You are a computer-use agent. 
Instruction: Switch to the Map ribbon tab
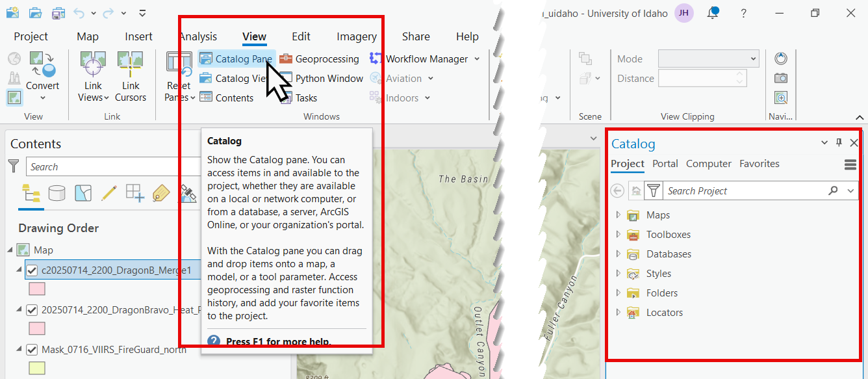point(88,36)
